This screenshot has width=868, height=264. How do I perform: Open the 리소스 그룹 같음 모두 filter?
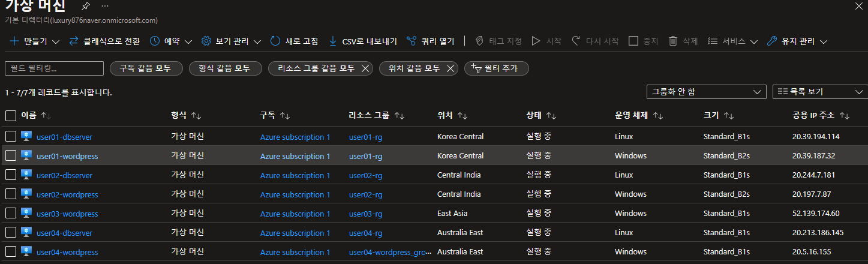tap(316, 68)
